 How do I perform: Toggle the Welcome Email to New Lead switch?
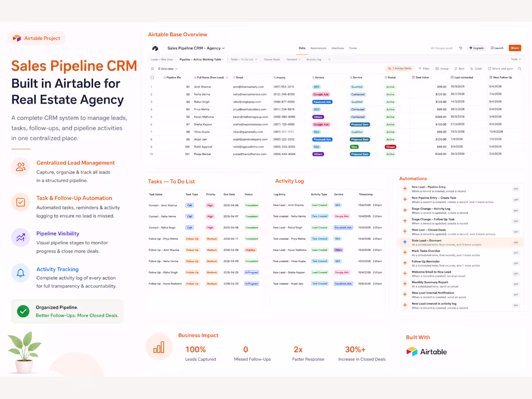pos(516,274)
